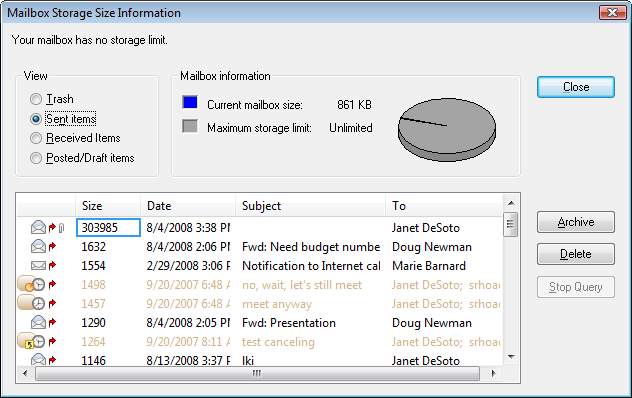Click recipient Marie Barnard
The image size is (632, 398).
[429, 266]
